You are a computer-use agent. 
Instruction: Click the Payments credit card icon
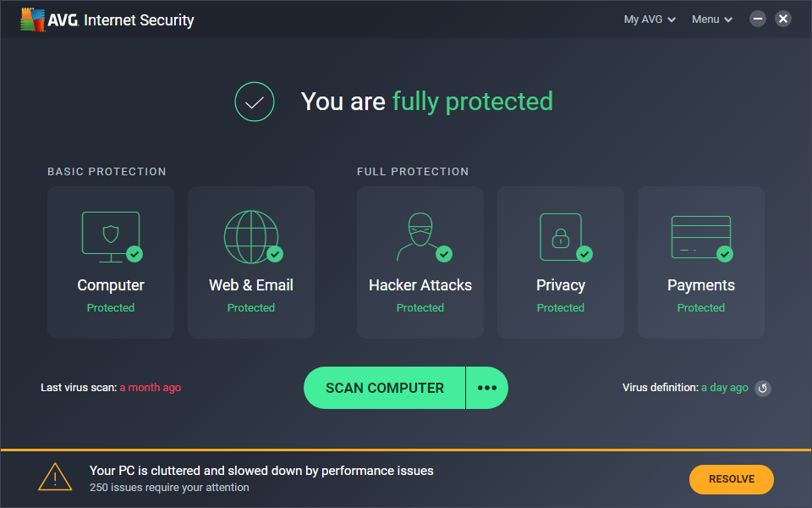[700, 237]
